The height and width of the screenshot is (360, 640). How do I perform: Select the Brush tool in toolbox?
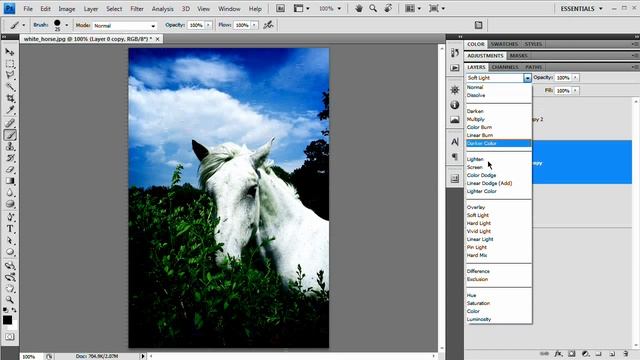click(x=10, y=135)
